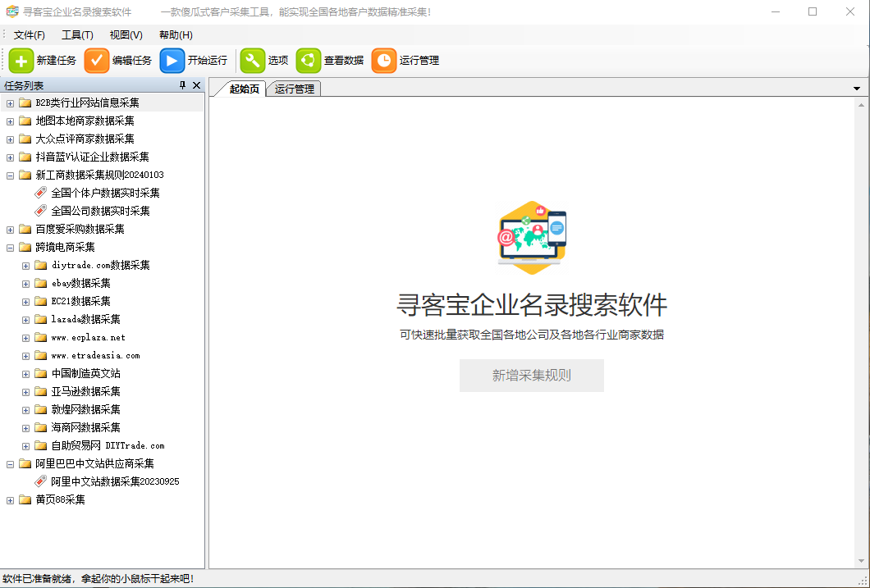Viewport: 870px width, 588px height.
Task: Click the green 新建任务 plus icon
Action: point(21,61)
